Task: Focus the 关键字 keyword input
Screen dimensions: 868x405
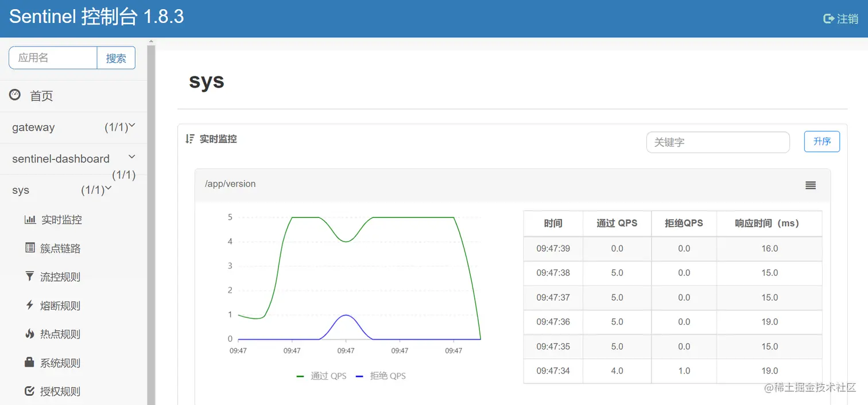Action: [718, 142]
